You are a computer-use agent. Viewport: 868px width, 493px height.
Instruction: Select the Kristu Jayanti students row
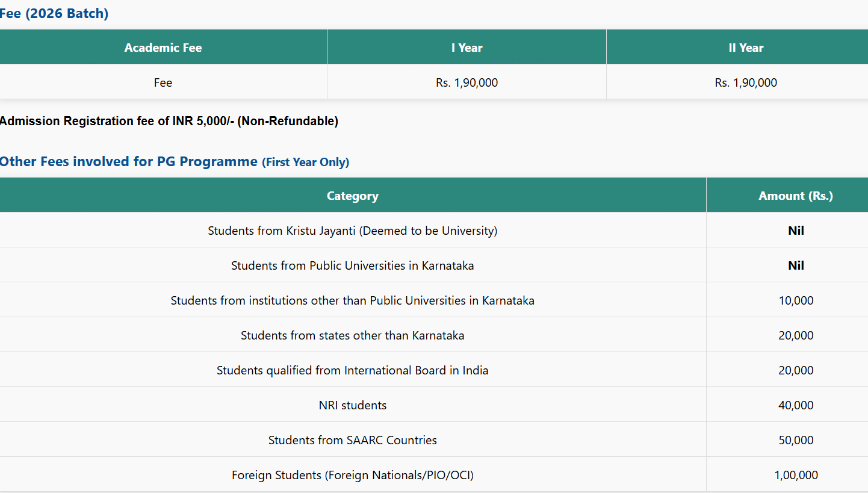click(x=353, y=231)
